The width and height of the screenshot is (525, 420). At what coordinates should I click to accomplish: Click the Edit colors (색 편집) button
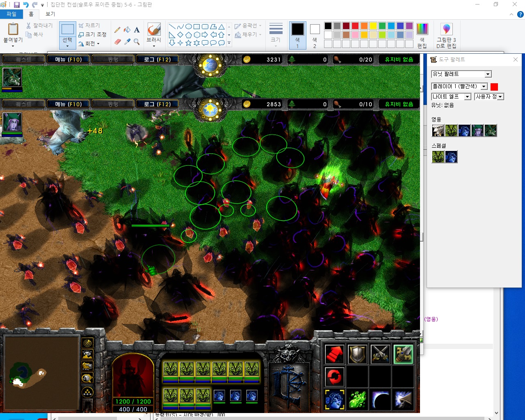tap(422, 36)
